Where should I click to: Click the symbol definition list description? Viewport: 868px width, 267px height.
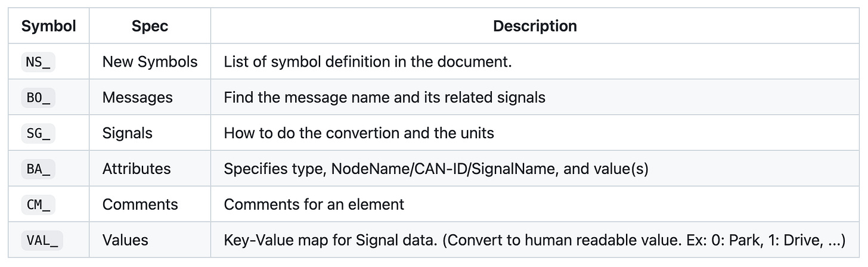368,62
